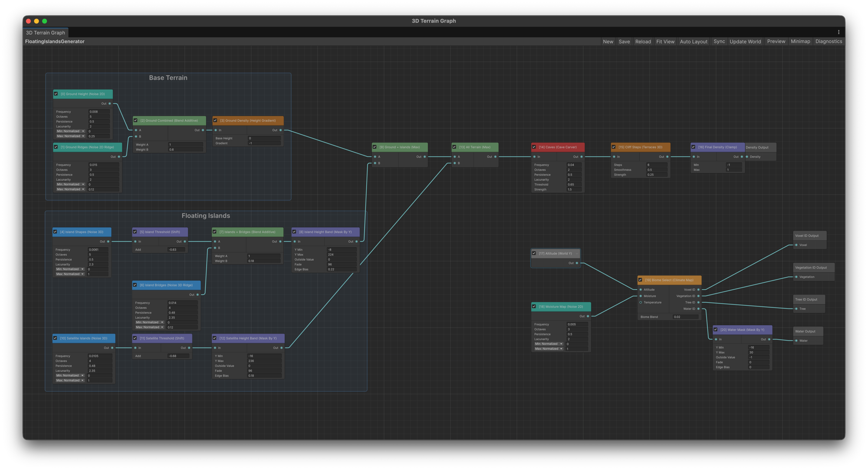Click the Update World button
This screenshot has width=868, height=470.
745,42
